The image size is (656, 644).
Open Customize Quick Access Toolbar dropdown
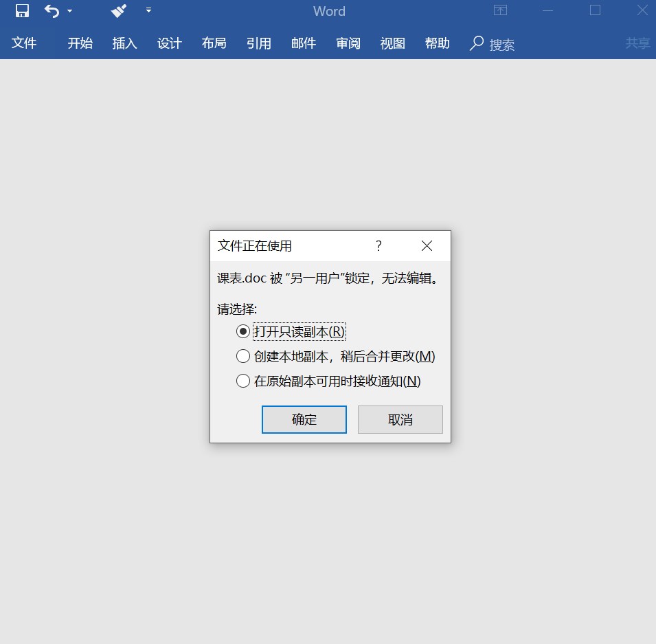pos(148,10)
